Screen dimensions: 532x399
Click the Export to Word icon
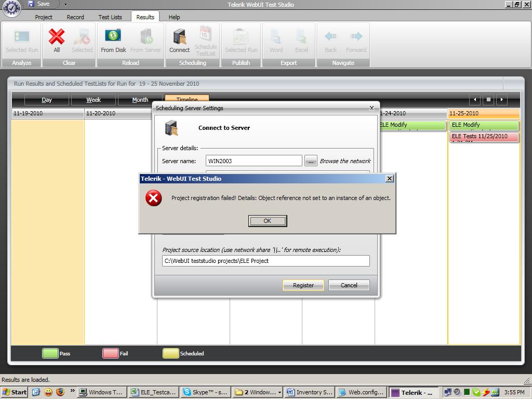pos(276,36)
